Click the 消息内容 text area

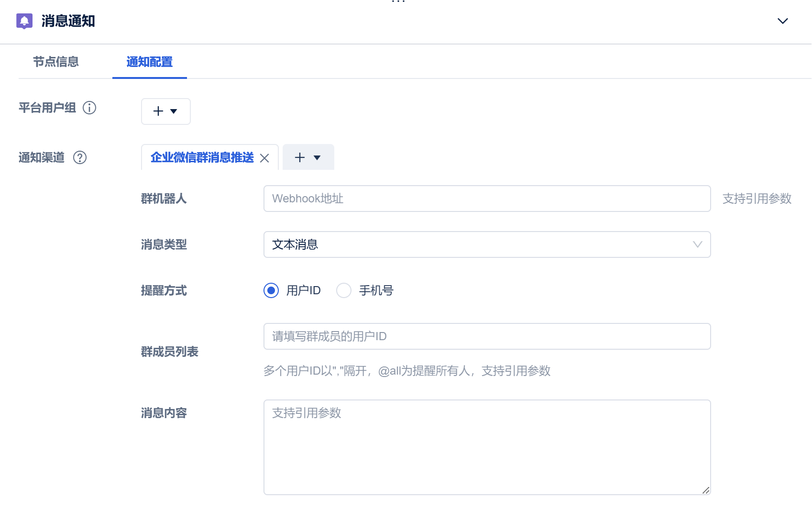coord(487,447)
